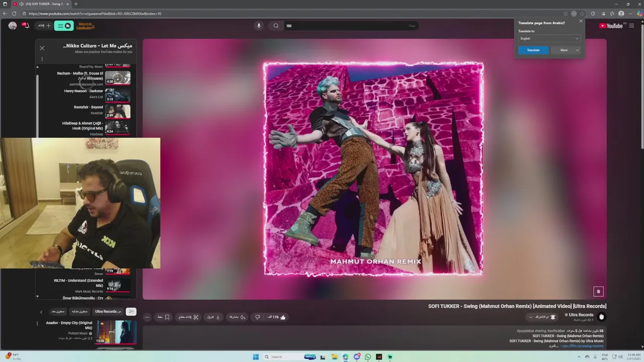
Task: Open WhatsApp from the taskbar
Action: (368, 357)
